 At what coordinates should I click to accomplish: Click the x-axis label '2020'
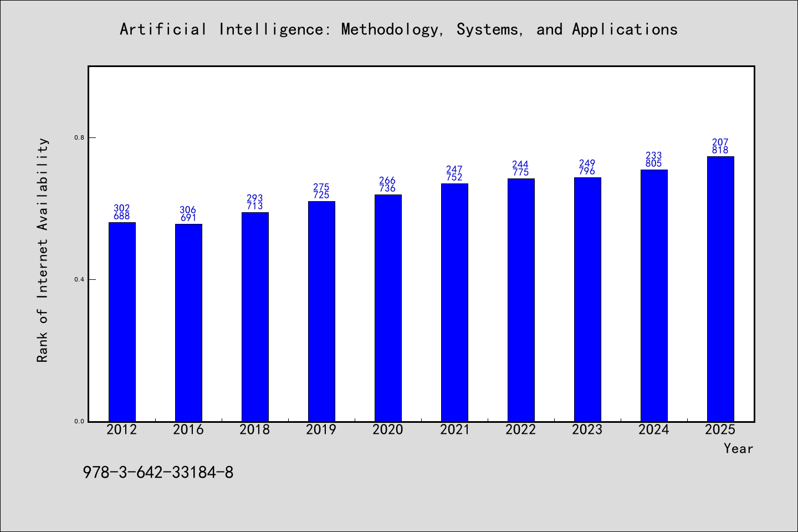pos(388,429)
